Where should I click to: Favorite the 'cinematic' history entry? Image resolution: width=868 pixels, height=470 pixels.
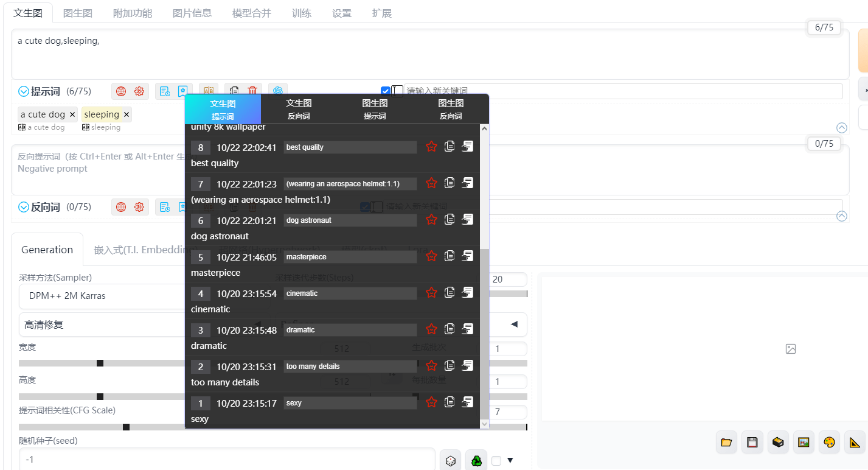[x=431, y=293]
